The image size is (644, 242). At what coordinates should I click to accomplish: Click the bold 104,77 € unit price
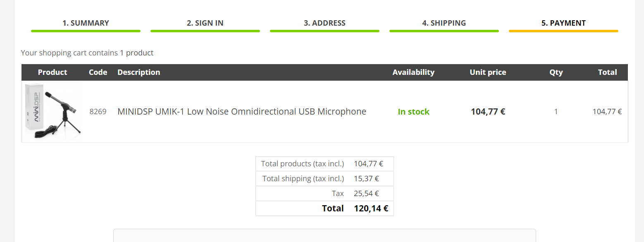click(x=488, y=112)
